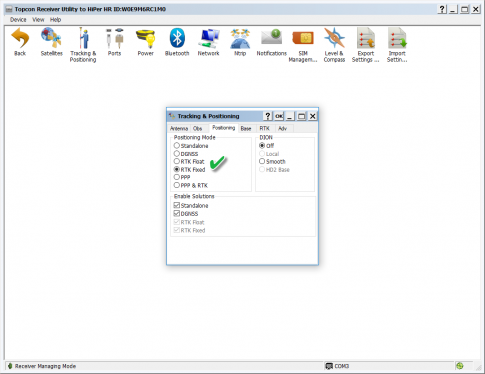
Task: Enable the Smooth DION option
Action: pyautogui.click(x=262, y=161)
